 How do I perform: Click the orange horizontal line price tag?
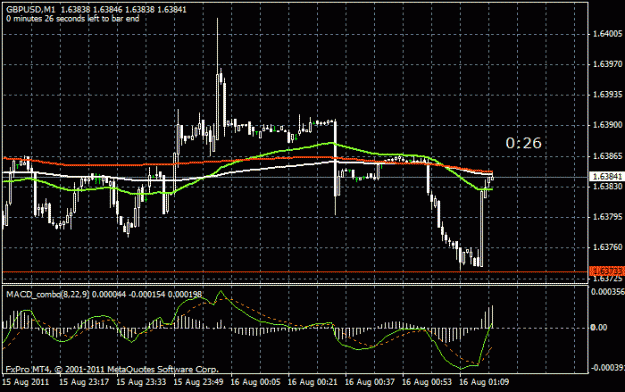pos(607,271)
